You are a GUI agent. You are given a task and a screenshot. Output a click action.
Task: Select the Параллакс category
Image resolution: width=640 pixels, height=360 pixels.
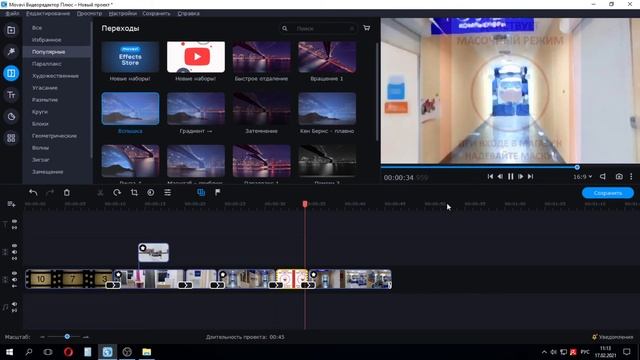pyautogui.click(x=47, y=64)
